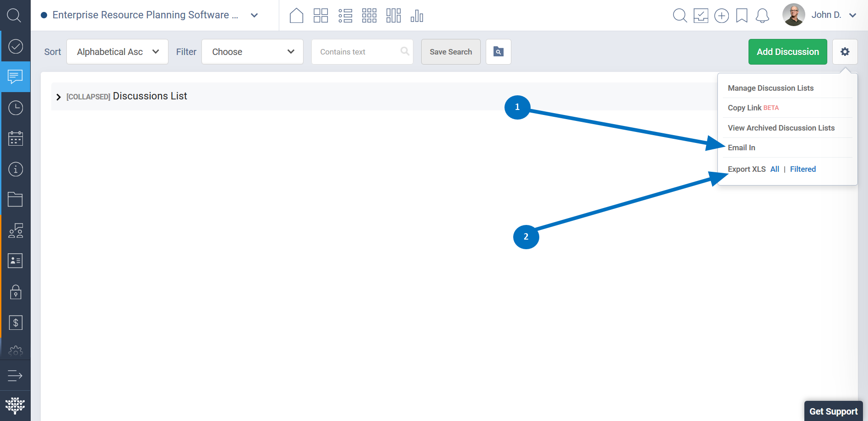
Task: Choose Email In from settings menu
Action: click(x=741, y=148)
